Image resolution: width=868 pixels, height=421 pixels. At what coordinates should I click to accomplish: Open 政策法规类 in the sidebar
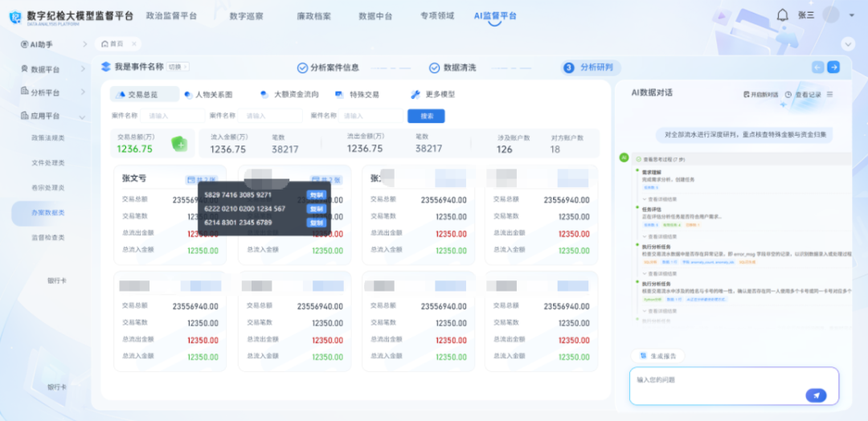point(48,138)
